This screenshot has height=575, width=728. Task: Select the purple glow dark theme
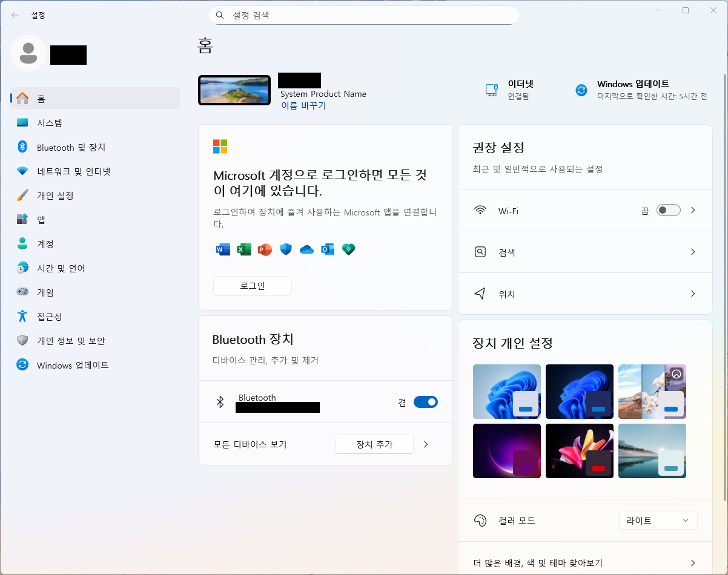tap(507, 451)
